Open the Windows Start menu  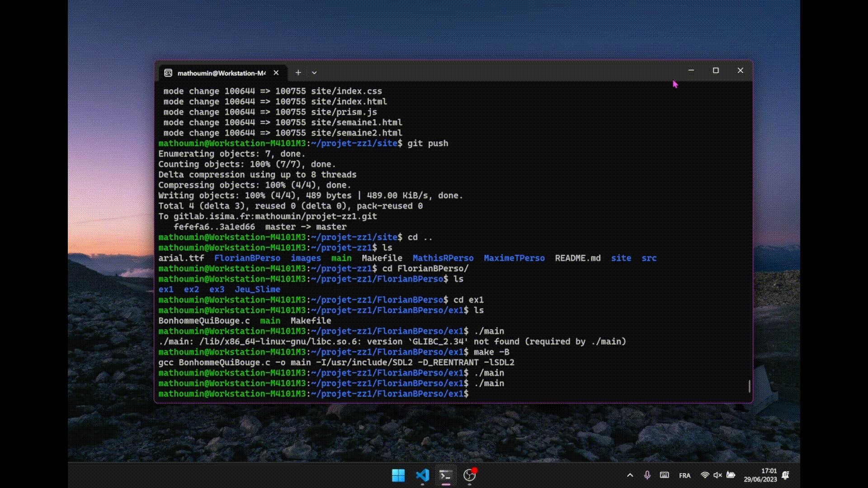click(398, 475)
